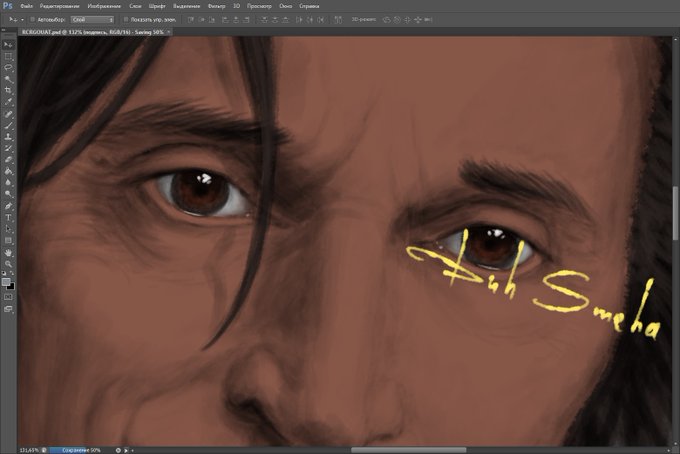Image resolution: width=680 pixels, height=454 pixels.
Task: Click the zoom percentage field in status bar
Action: (29, 450)
